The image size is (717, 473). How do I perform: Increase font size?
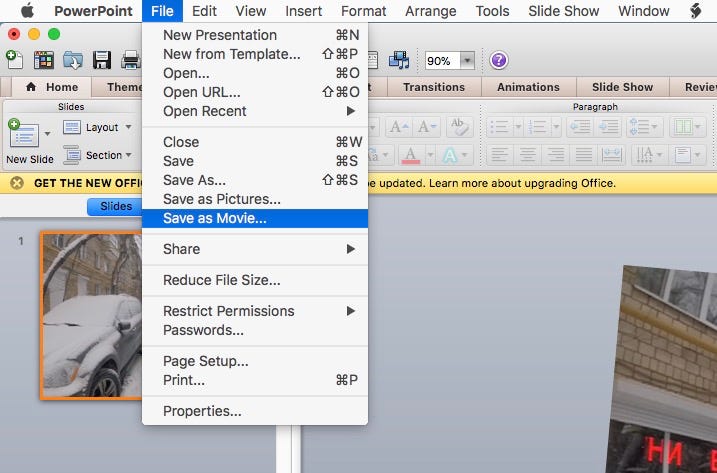tap(399, 127)
